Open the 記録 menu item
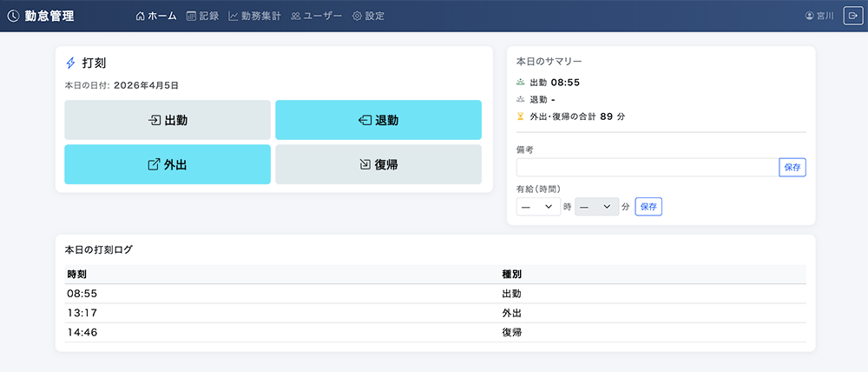The image size is (868, 372). pyautogui.click(x=203, y=16)
